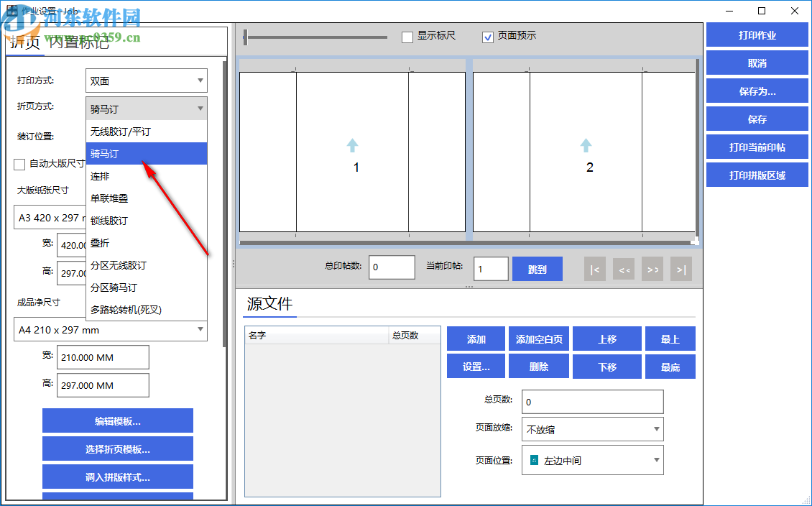Click the 下移 button
Image resolution: width=812 pixels, height=506 pixels.
(x=607, y=367)
